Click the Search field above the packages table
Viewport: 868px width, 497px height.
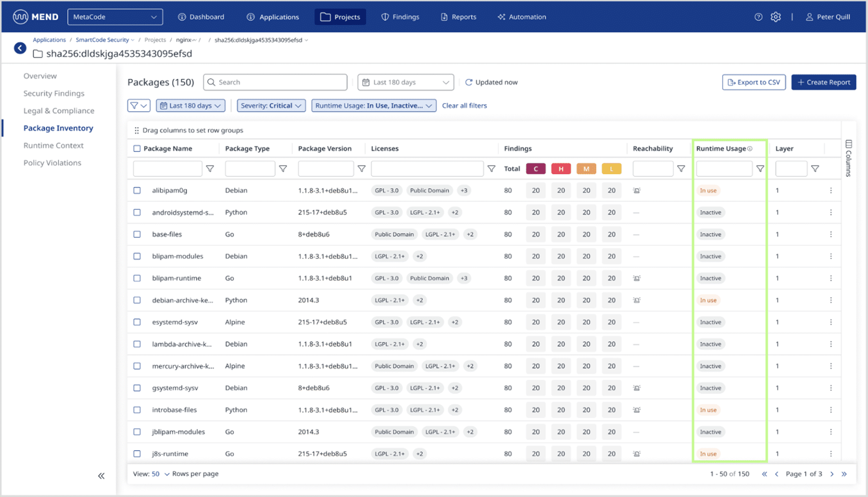coord(275,82)
